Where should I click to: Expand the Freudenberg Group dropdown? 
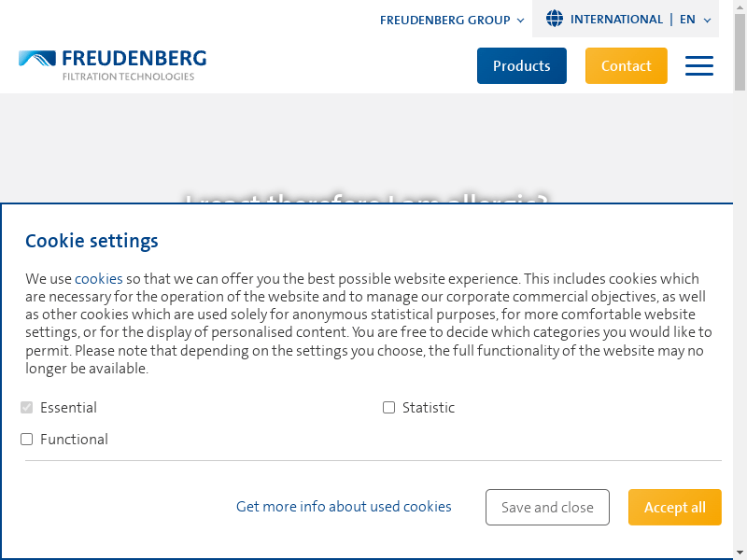coord(452,20)
